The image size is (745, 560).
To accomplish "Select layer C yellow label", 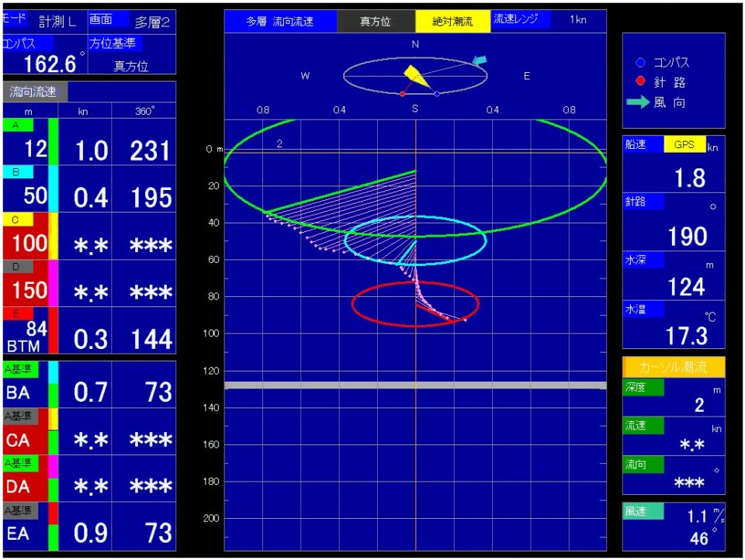I will [18, 220].
